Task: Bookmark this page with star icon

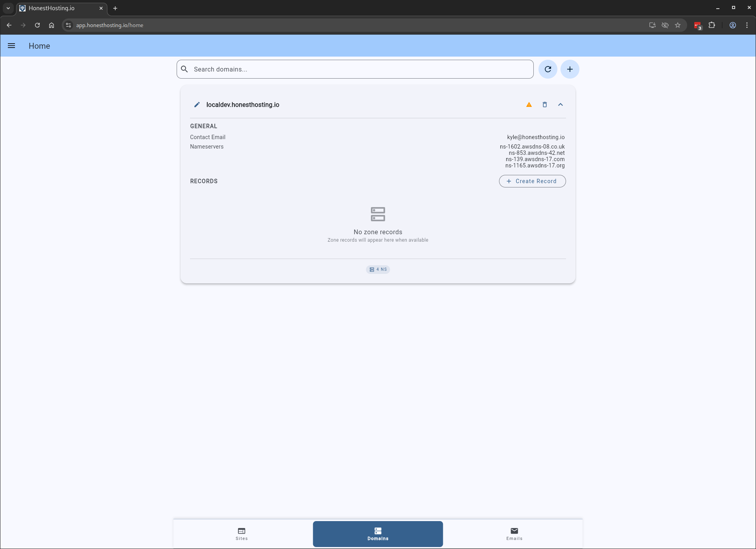Action: coord(678,25)
